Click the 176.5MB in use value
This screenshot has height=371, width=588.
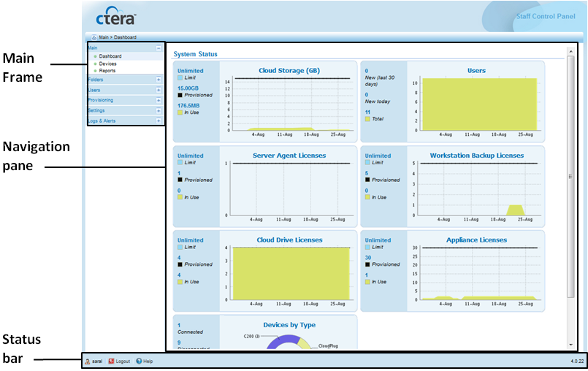[x=188, y=105]
